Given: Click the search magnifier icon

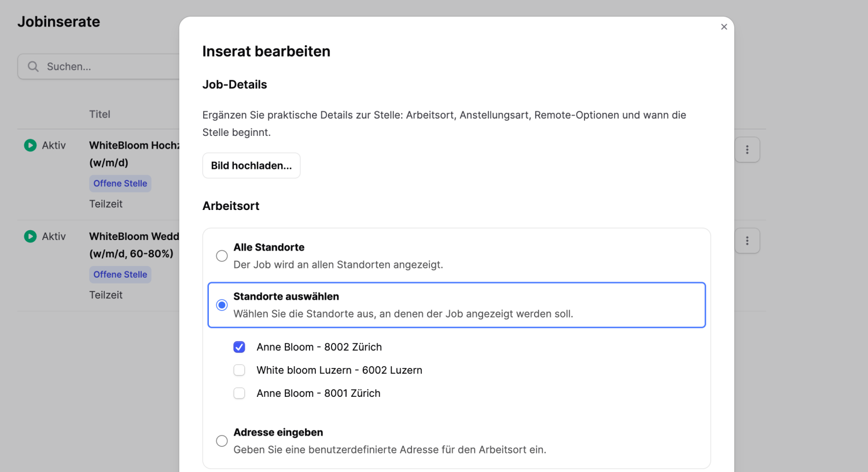Looking at the screenshot, I should click(x=34, y=66).
